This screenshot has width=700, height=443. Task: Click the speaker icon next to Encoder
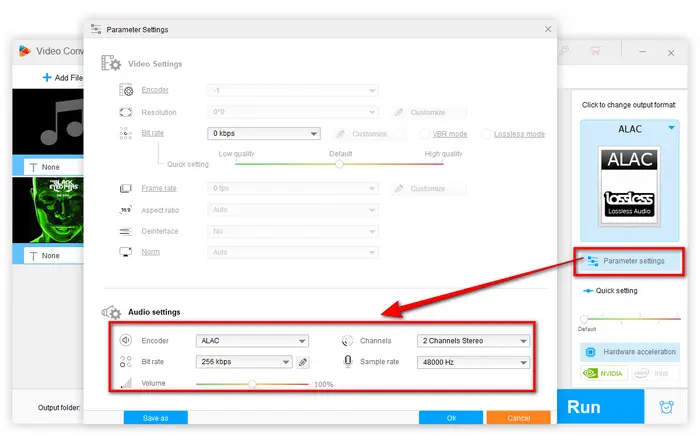[126, 340]
